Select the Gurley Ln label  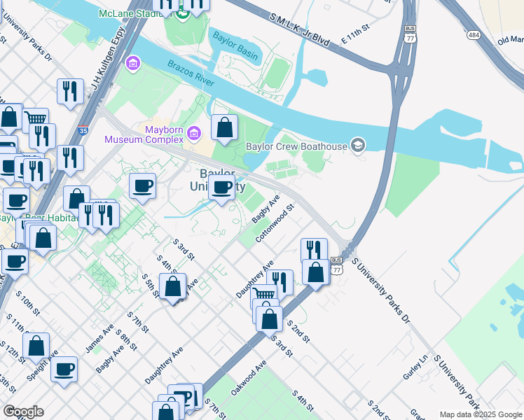[x=415, y=367]
